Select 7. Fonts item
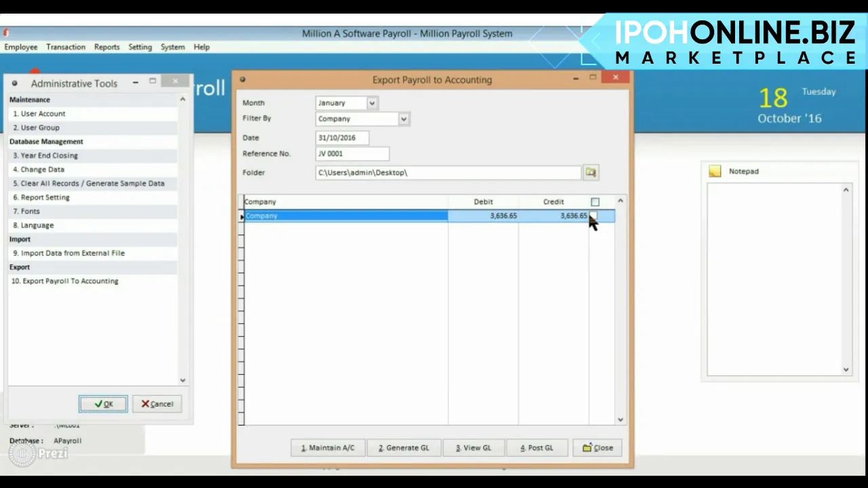Screen dimensions: 868x488 pos(93,211)
